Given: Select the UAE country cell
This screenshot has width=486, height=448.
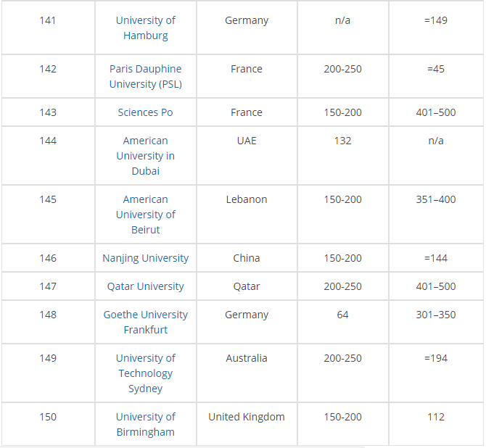Looking at the screenshot, I should 247,141.
